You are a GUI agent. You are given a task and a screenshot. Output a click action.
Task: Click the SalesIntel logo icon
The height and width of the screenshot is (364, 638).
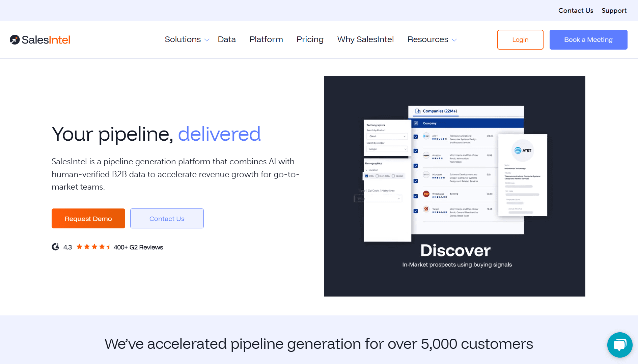[x=14, y=39]
